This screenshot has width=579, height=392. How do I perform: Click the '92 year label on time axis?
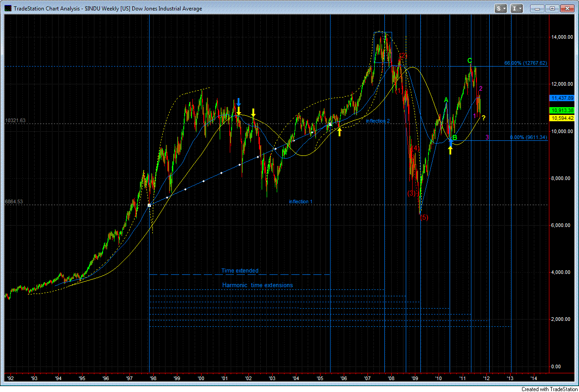coord(10,378)
